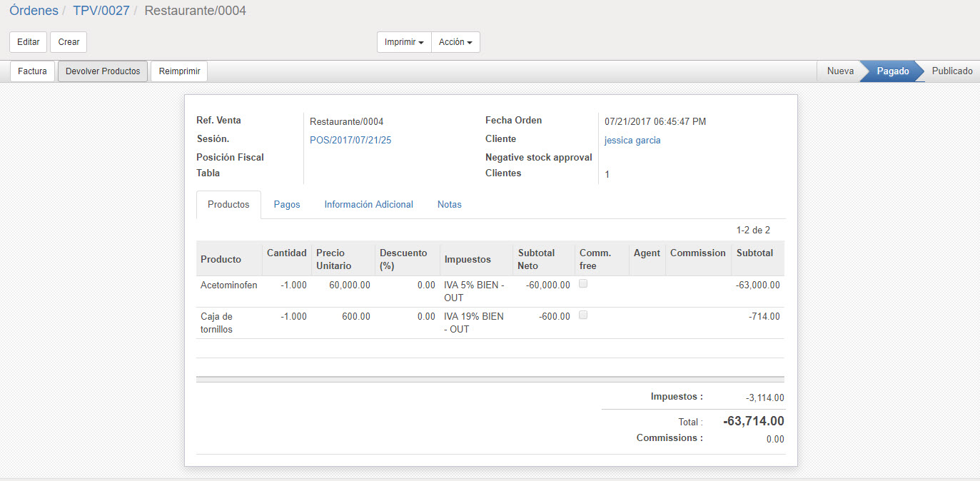Navigate to TPV/0027 breadcrumb link
This screenshot has height=481, width=980.
[101, 11]
